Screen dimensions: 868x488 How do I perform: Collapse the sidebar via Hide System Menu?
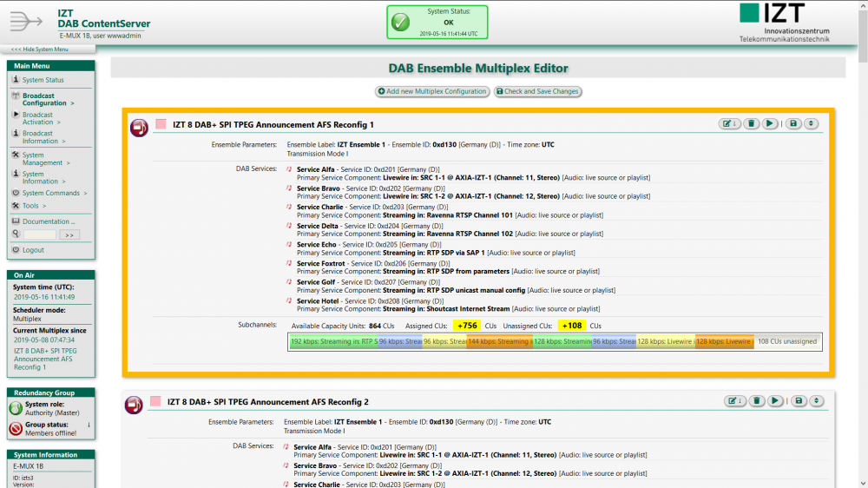tap(39, 49)
